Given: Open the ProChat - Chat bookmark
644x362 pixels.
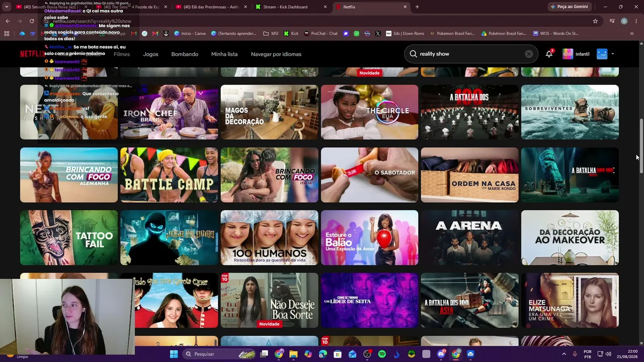Looking at the screenshot, I should [x=320, y=34].
